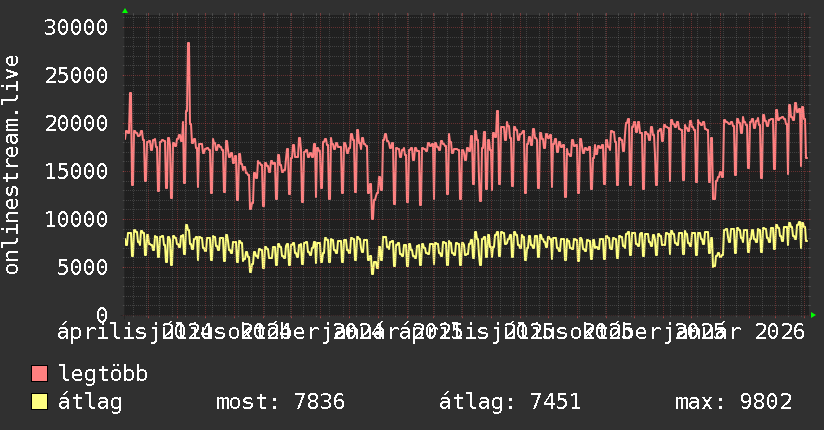Click the 2026 x-axis date label

[x=780, y=332]
